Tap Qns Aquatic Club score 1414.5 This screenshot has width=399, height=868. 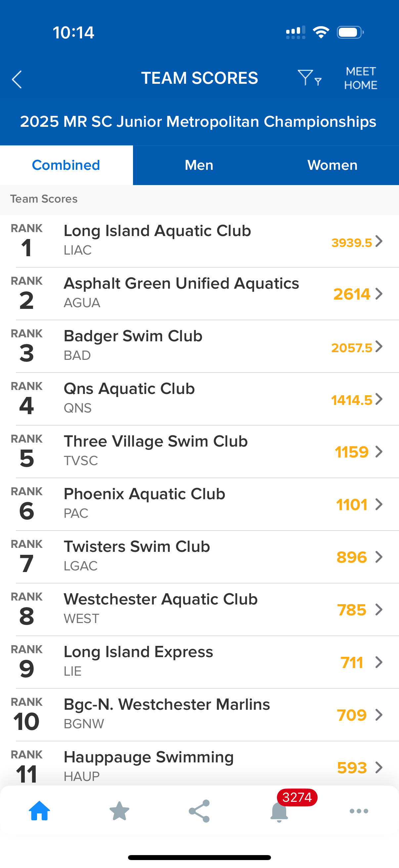(352, 400)
